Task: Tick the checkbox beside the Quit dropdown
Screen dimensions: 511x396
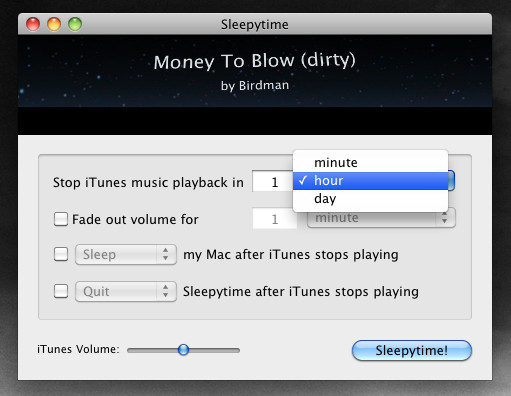Action: click(x=61, y=291)
